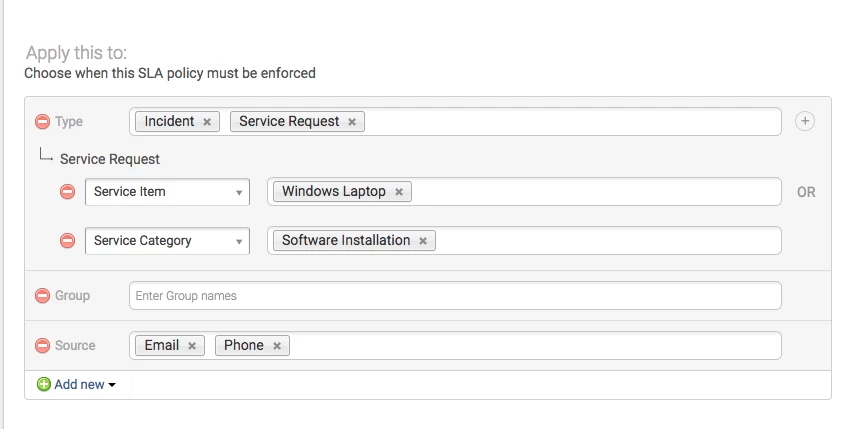
Task: Delete the Windows Laptop tag
Action: [x=399, y=192]
